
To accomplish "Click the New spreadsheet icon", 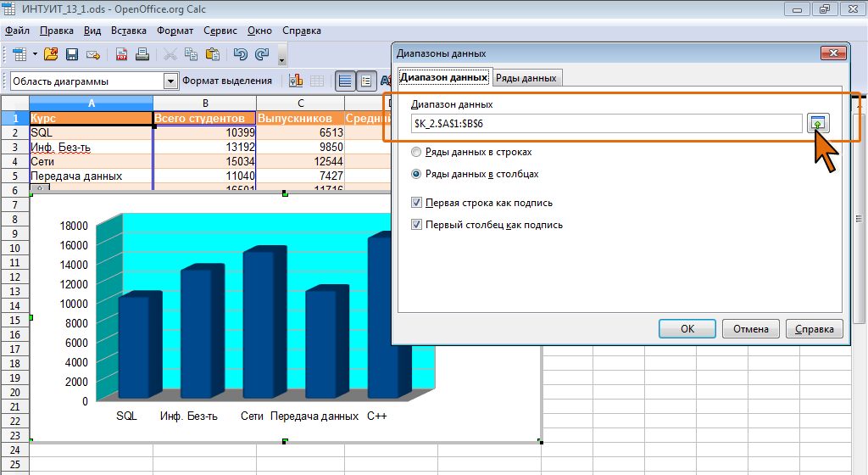I will [19, 54].
